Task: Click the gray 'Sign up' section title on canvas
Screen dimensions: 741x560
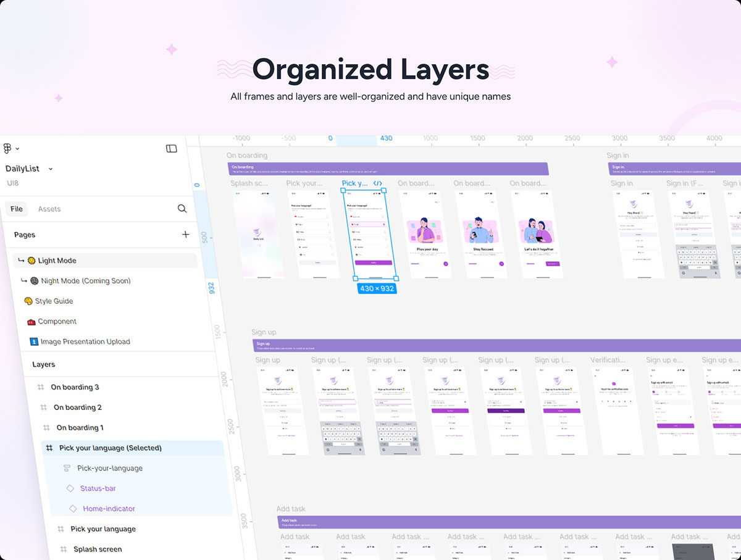Action: [x=264, y=332]
